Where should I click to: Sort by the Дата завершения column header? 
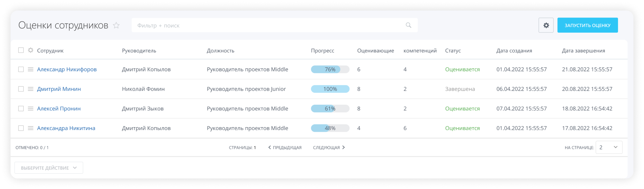[x=583, y=51]
